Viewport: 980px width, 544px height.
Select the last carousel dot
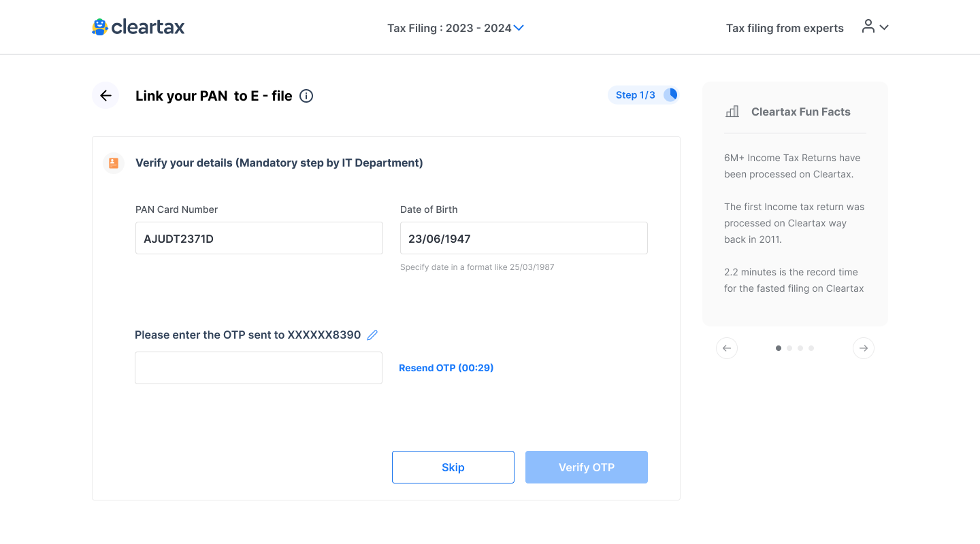[x=811, y=348]
